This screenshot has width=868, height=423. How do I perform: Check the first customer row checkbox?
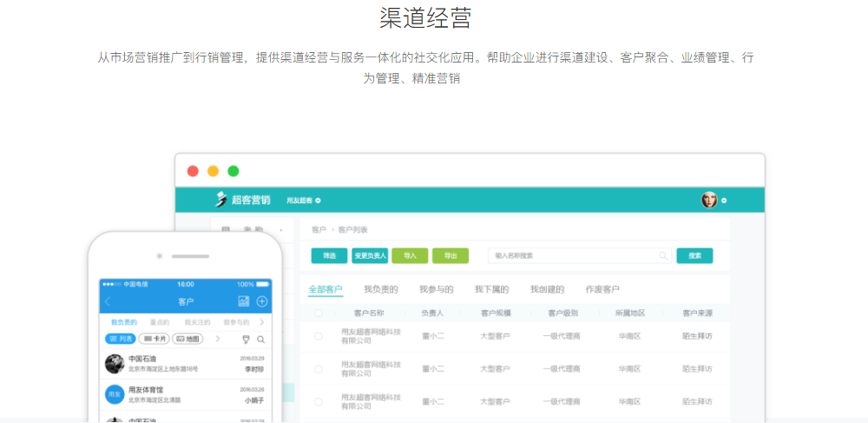[x=319, y=336]
